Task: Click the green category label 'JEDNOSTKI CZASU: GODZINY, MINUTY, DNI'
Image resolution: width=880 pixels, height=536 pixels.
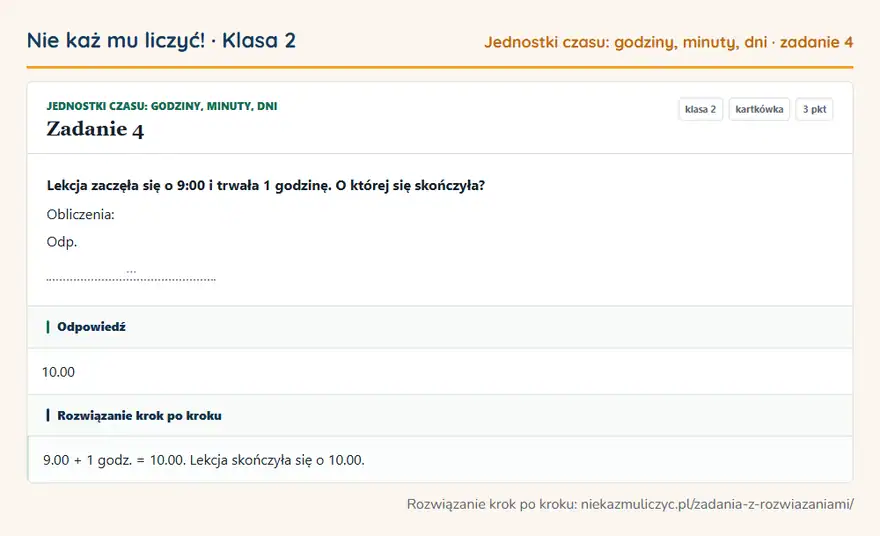Action: [162, 106]
